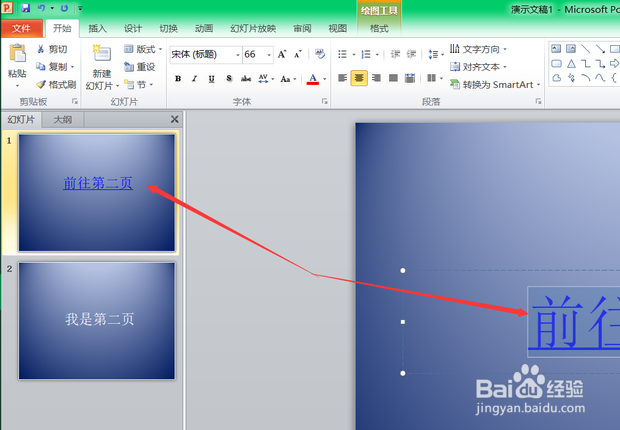Open 格式 drawing tools tab
Image resolution: width=620 pixels, height=430 pixels.
(379, 28)
